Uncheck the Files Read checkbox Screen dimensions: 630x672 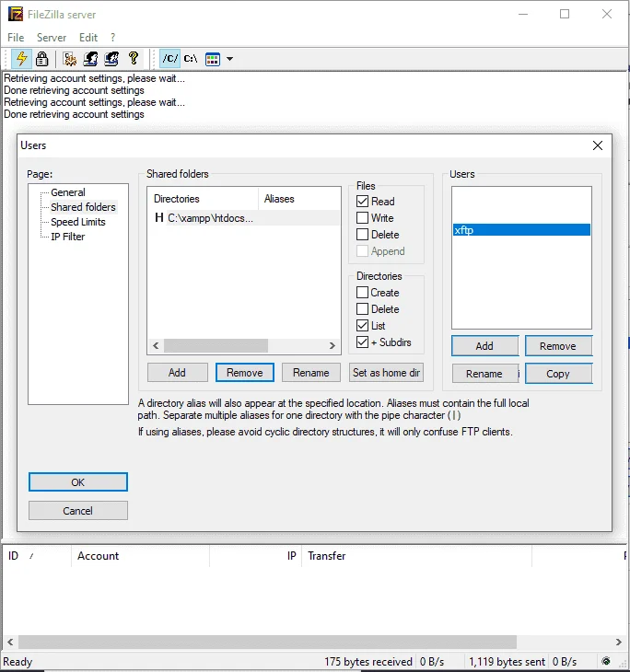tap(362, 201)
